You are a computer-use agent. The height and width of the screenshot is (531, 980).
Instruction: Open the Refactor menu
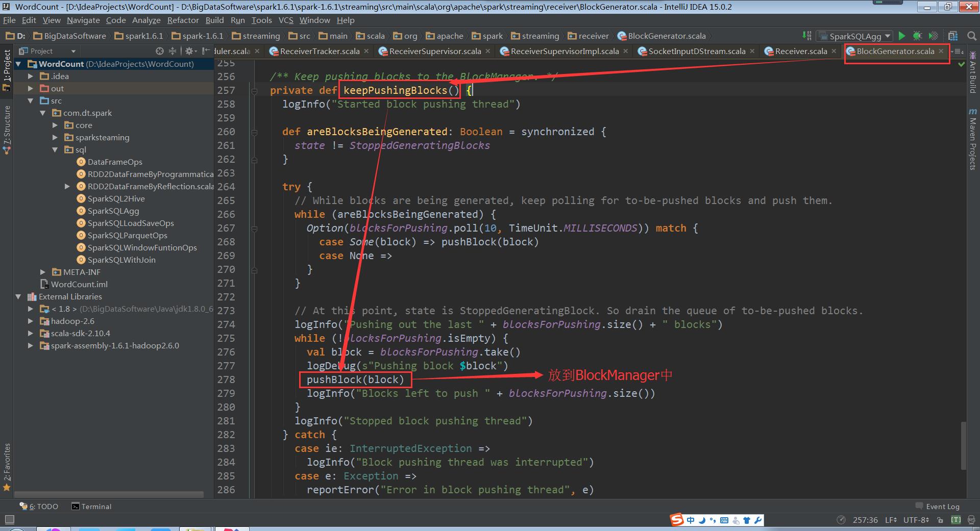coord(183,20)
